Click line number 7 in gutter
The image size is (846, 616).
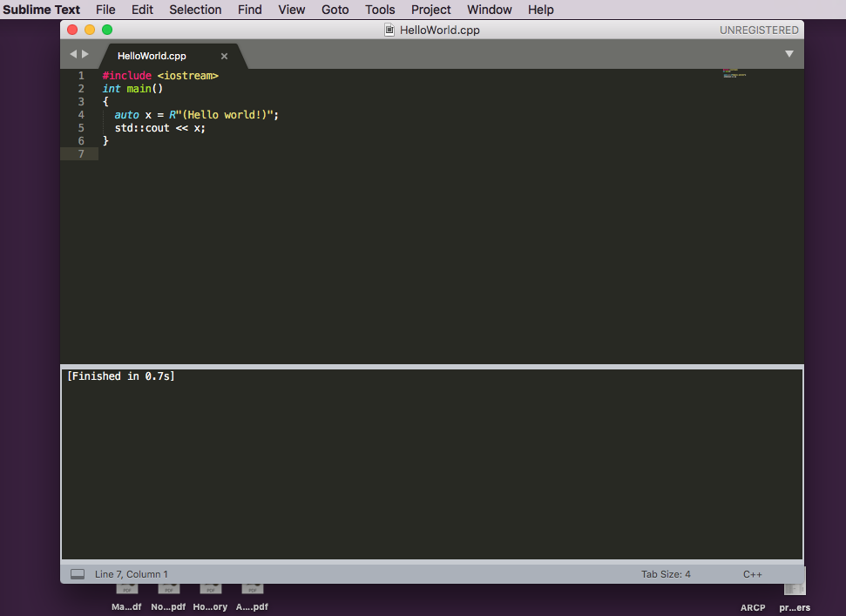81,154
